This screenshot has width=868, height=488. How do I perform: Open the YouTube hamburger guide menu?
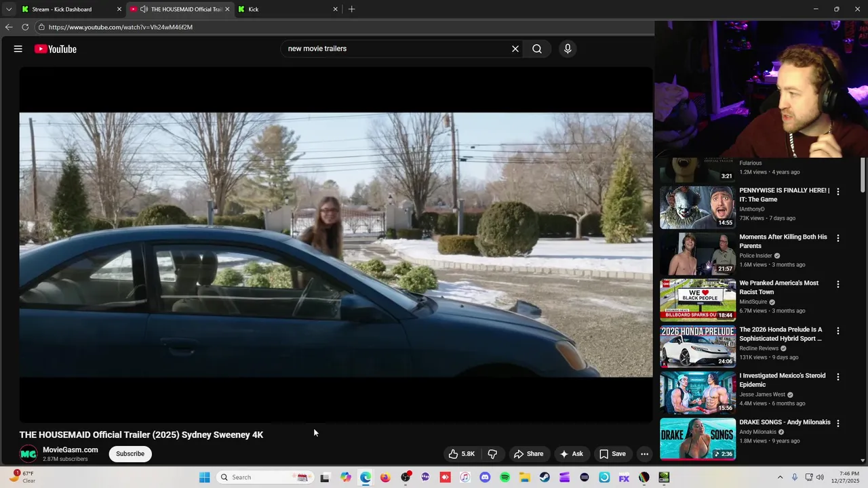click(18, 49)
